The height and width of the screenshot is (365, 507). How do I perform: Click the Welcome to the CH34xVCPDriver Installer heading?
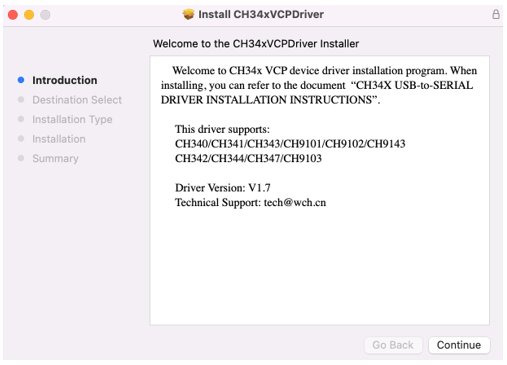click(256, 44)
